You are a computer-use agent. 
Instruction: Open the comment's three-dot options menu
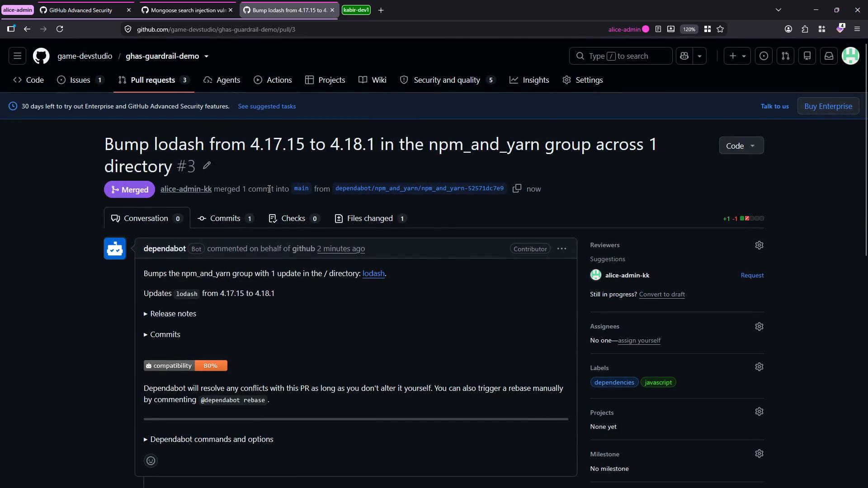coord(561,249)
